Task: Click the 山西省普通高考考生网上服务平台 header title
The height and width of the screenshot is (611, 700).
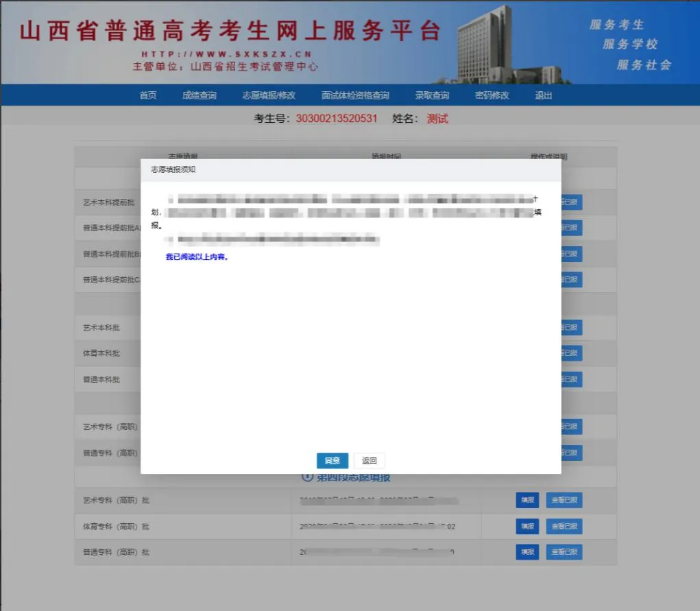Action: coord(230,31)
